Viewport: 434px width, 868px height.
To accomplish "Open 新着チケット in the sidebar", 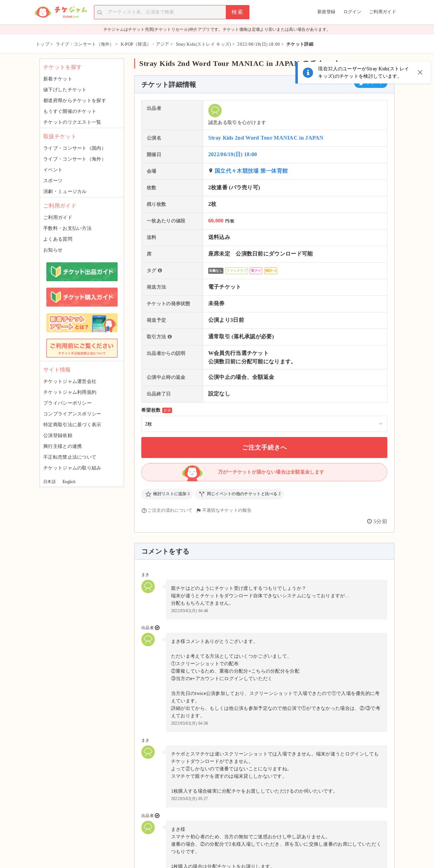I will (57, 79).
